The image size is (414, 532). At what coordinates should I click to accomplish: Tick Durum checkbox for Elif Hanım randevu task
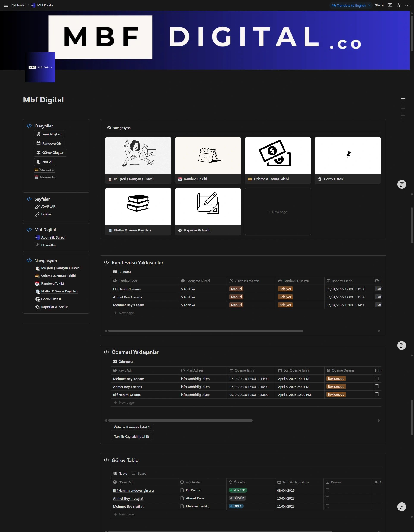tap(327, 490)
